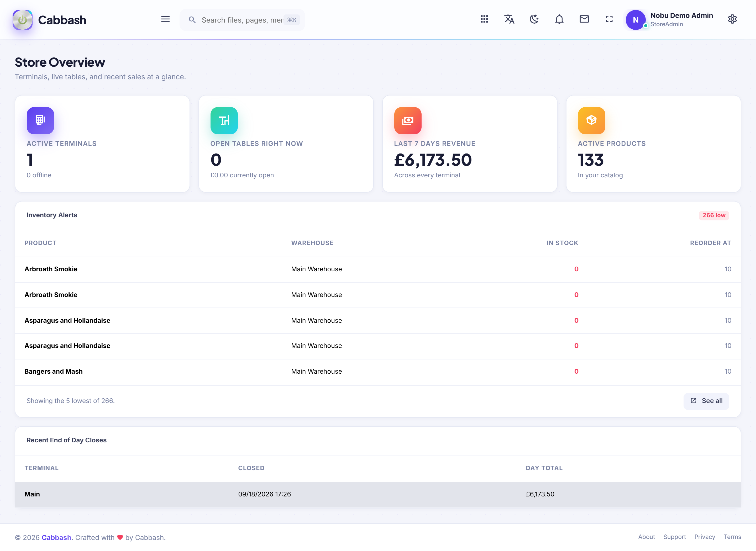Click the £0.00 currently open text
Screen dimensions: 756x551
pos(242,175)
